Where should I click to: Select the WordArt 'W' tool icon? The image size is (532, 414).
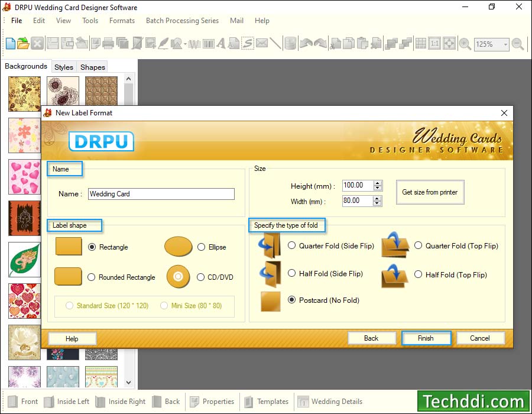194,44
